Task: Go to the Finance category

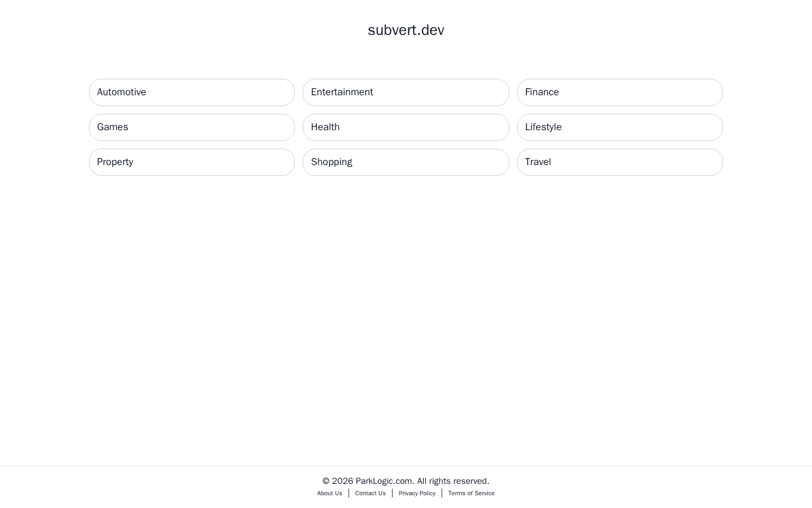Action: 619,92
